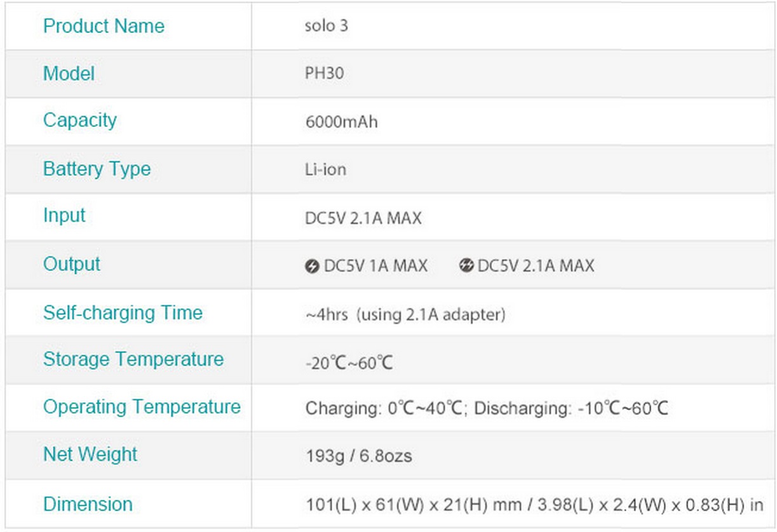Image resolution: width=777 pixels, height=532 pixels.
Task: Select the 6000mAh capacity value
Action: click(x=342, y=122)
